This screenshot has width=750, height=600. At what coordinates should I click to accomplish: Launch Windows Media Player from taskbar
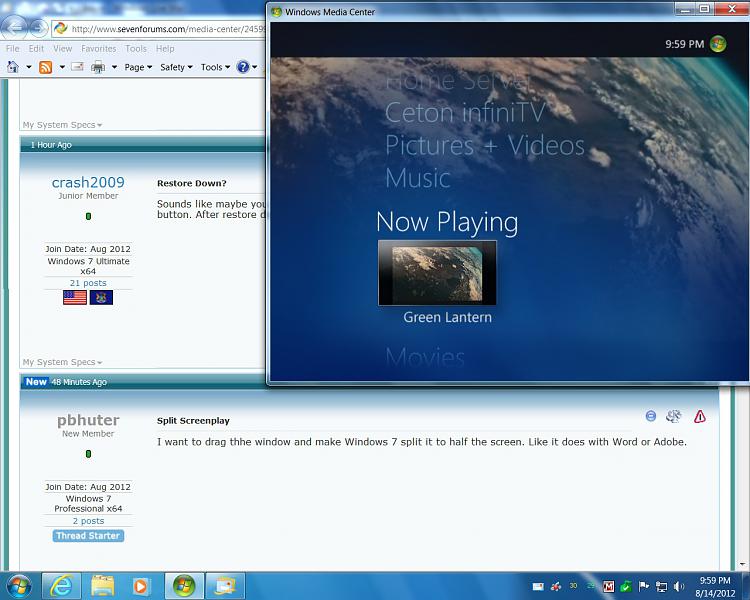click(141, 586)
